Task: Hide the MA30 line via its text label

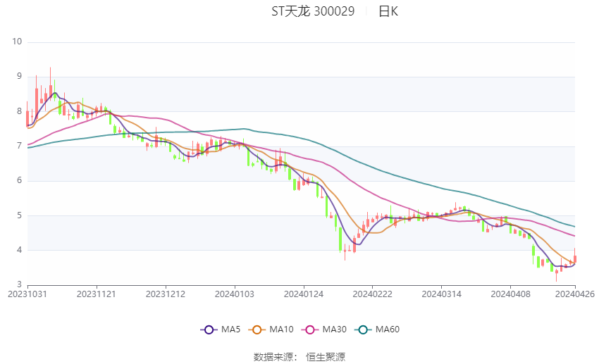Action: tap(333, 330)
